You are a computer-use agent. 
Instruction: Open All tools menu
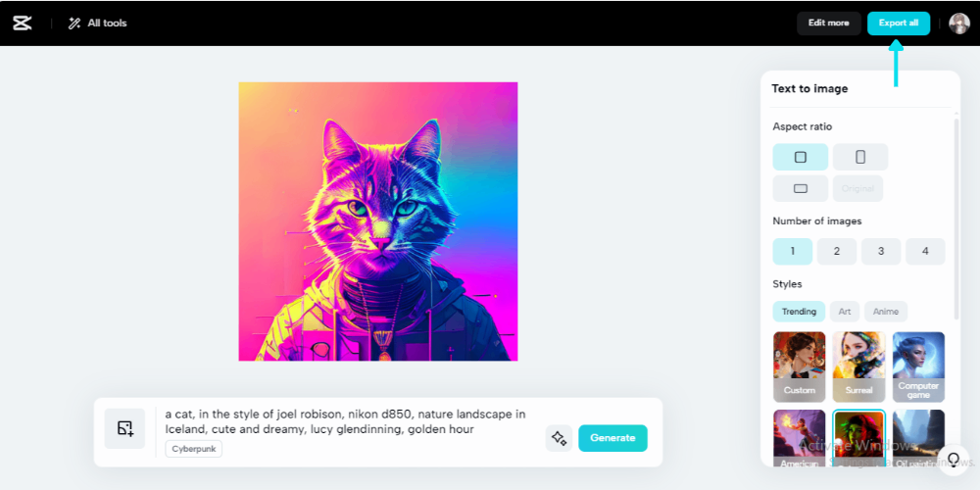(x=97, y=24)
